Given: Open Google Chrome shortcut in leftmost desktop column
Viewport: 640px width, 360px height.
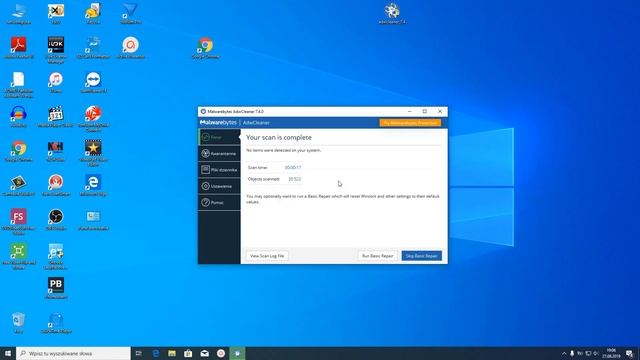Looking at the screenshot, I should click(x=18, y=151).
